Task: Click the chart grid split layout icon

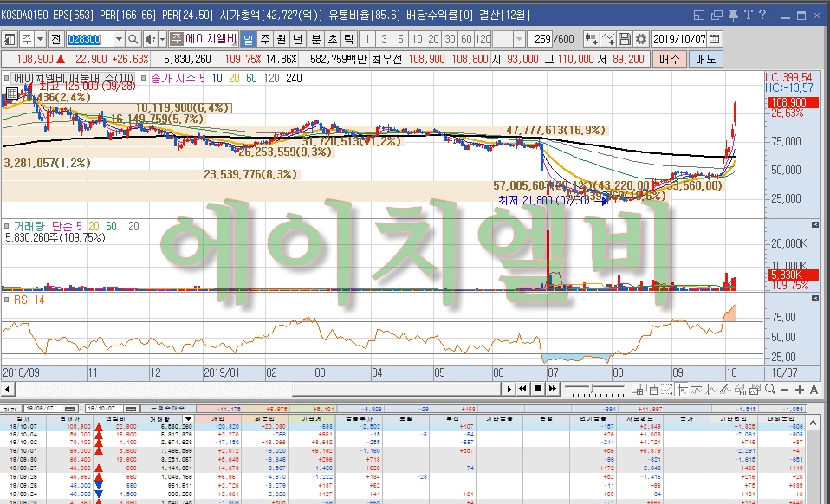Action: coord(638,390)
